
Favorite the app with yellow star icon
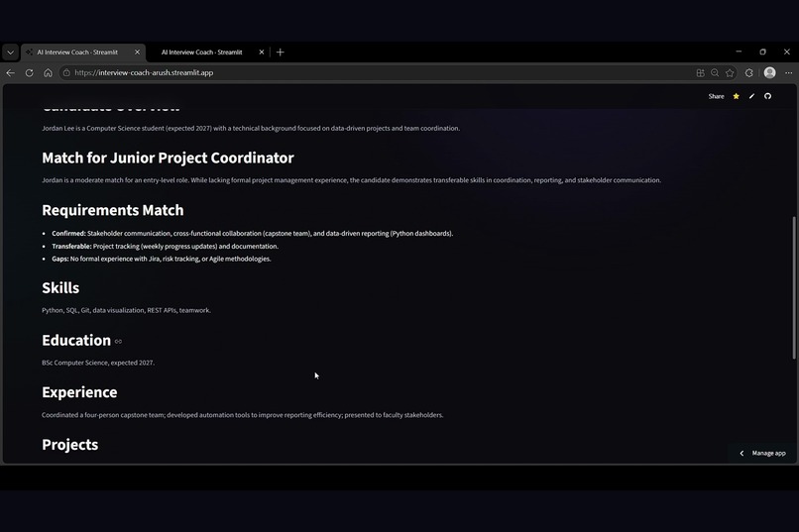[x=736, y=96]
